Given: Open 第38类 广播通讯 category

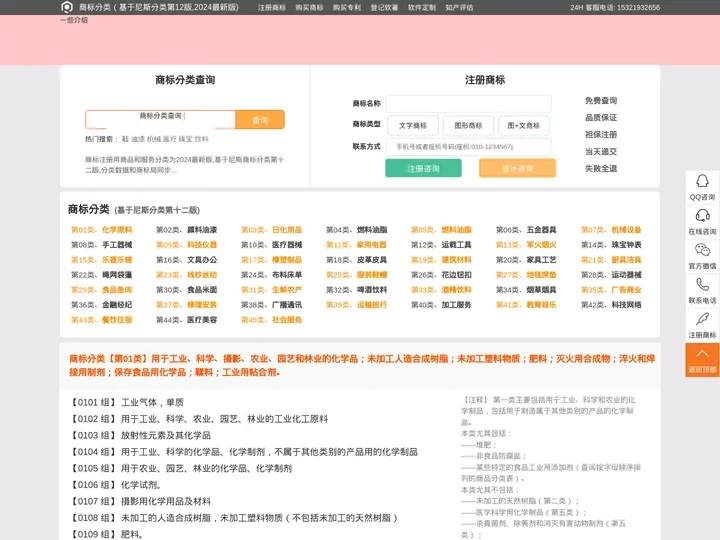Looking at the screenshot, I should (271, 304).
